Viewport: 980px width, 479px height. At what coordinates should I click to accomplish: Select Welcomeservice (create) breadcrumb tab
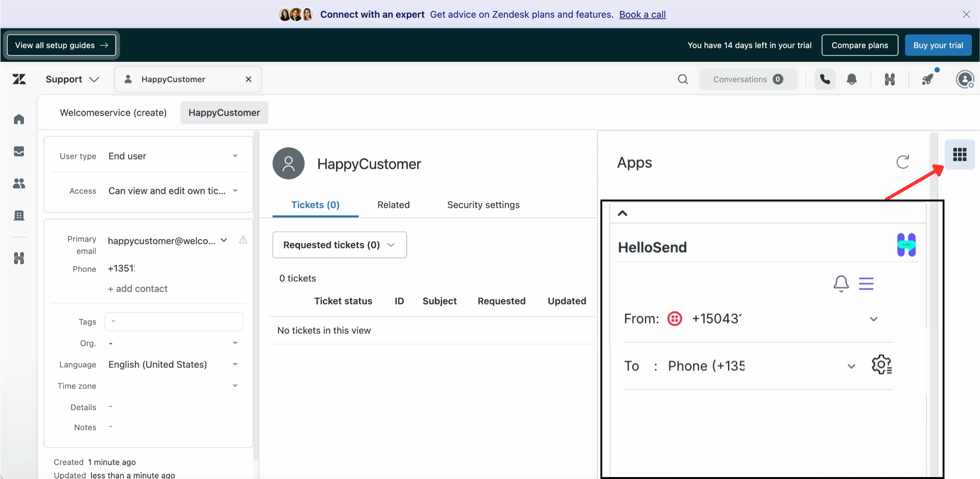coord(113,112)
